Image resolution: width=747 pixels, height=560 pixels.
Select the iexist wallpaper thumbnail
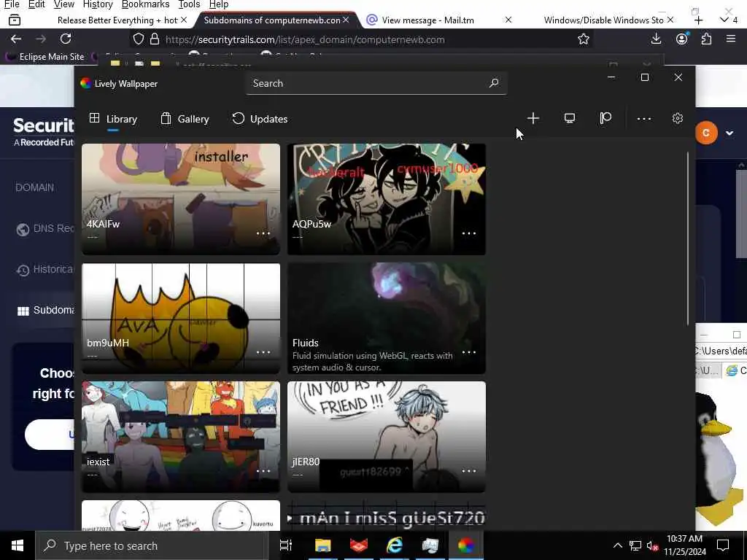(x=181, y=437)
